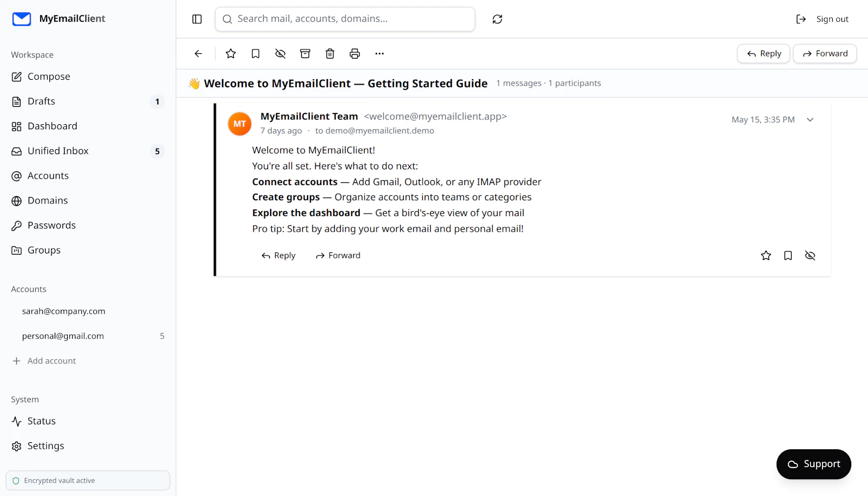Click the Forward button at top right
This screenshot has height=496, width=868.
click(825, 54)
